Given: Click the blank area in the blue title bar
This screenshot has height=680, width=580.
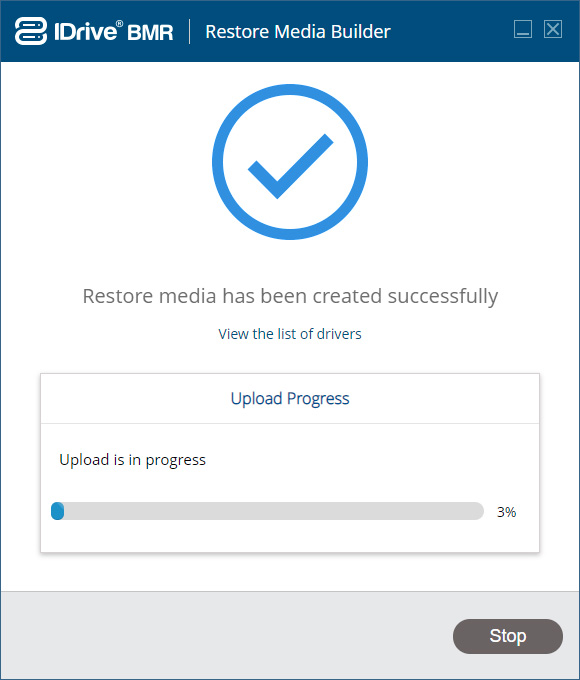Looking at the screenshot, I should 451,31.
